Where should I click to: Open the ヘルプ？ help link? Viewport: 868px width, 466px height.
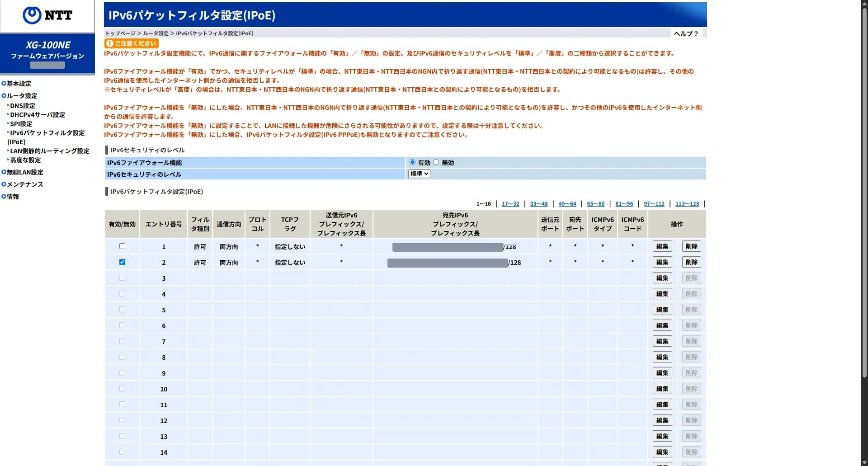pos(686,33)
